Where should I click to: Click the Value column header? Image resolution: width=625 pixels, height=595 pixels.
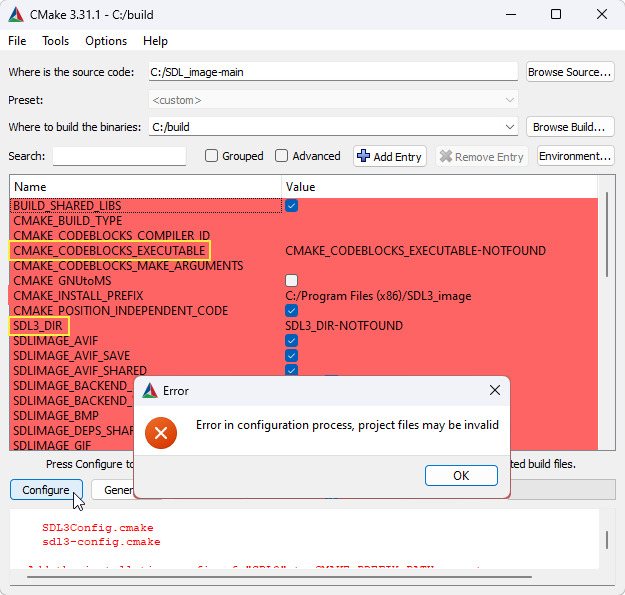click(440, 187)
